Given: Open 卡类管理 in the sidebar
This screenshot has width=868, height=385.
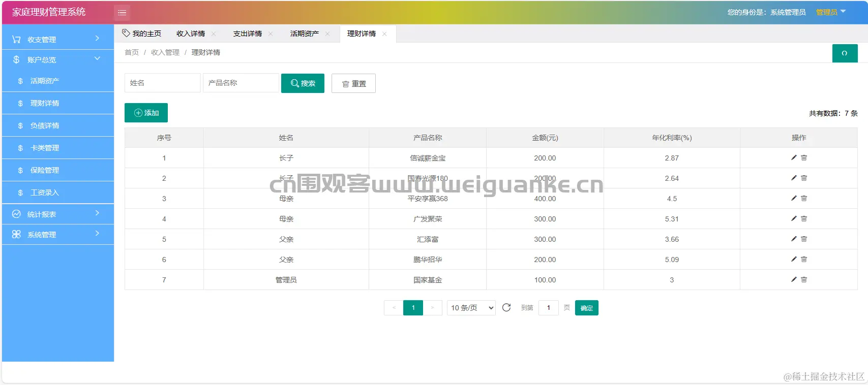Looking at the screenshot, I should [58, 148].
